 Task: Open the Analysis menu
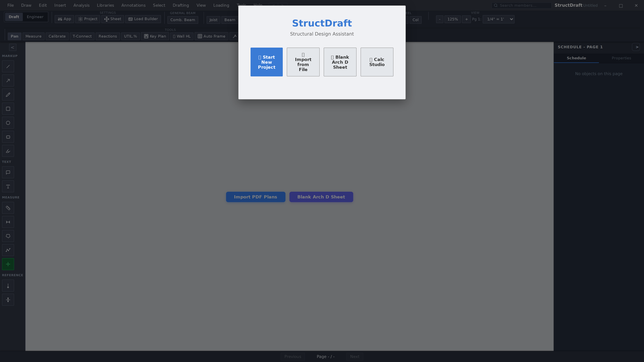tap(81, 5)
